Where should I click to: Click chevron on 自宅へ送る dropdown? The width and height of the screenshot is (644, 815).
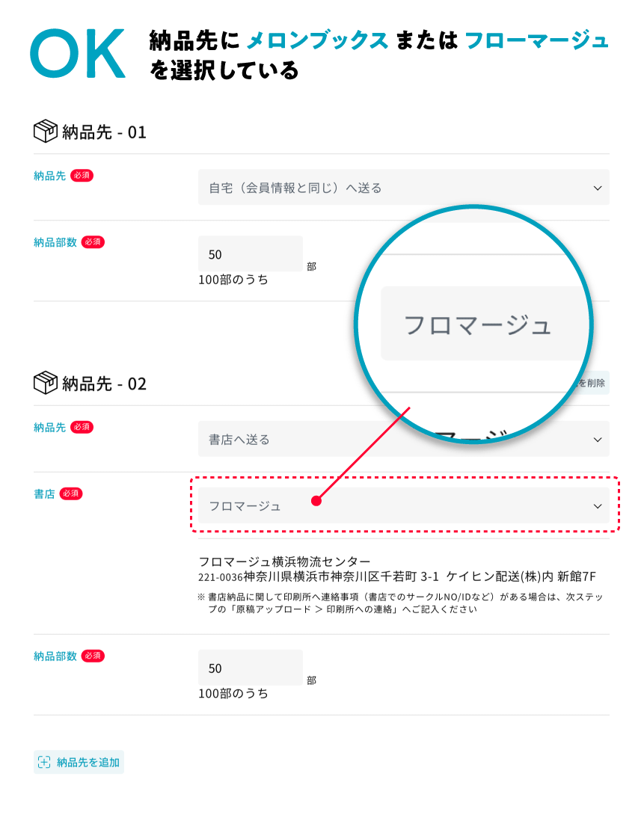coord(597,188)
